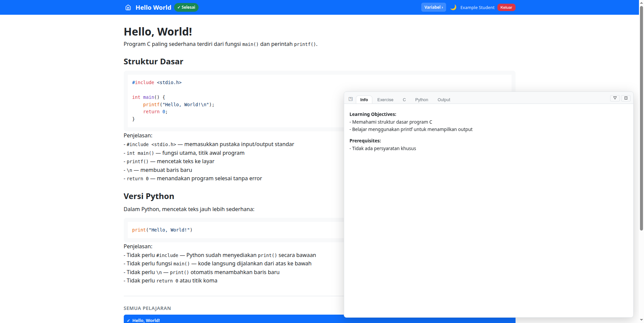This screenshot has width=644, height=323.
Task: Toggle dark mode with moon icon
Action: tap(453, 7)
